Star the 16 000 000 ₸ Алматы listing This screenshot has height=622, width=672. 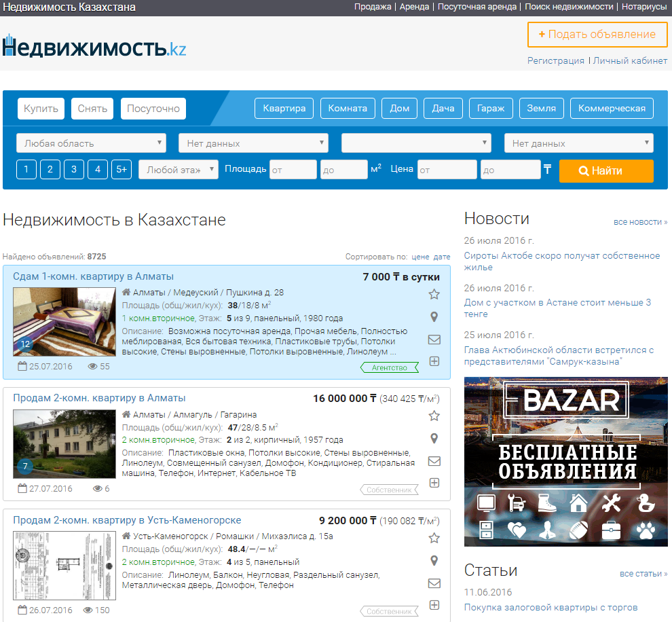(x=434, y=416)
